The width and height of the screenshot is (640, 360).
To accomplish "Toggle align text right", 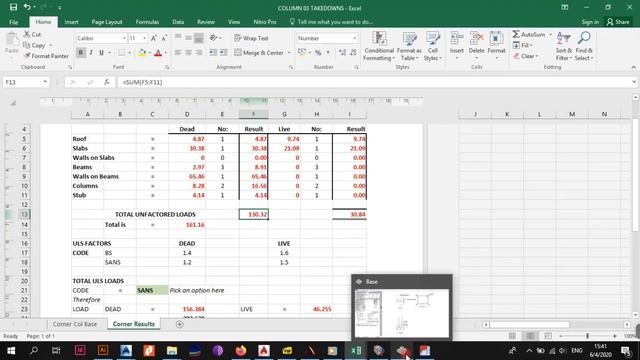I will (x=199, y=53).
